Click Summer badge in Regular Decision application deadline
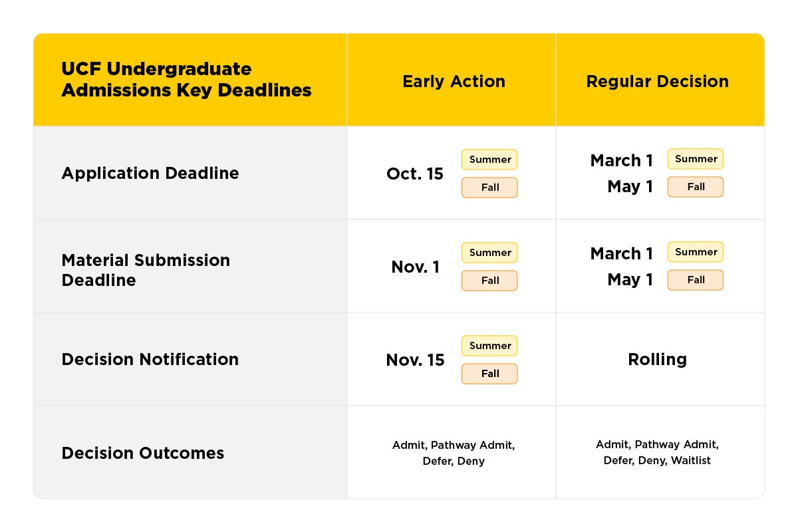Image resolution: width=798 pixels, height=532 pixels. [x=696, y=159]
